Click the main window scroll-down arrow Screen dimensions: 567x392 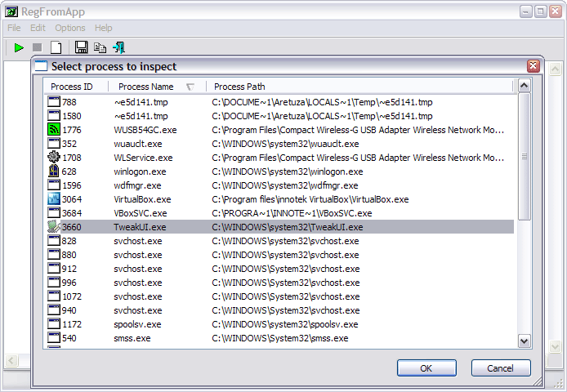[555, 346]
